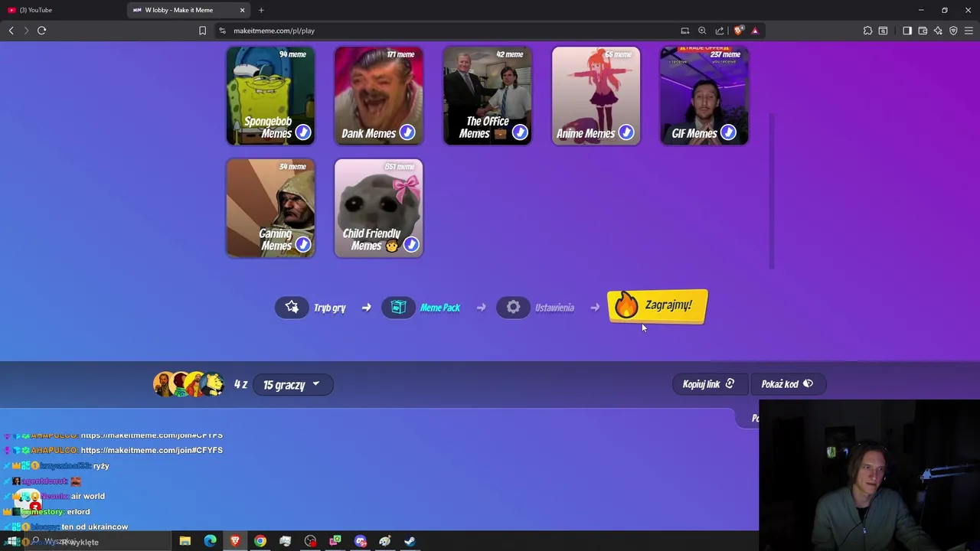Click the address bar URL
The image size is (980, 551).
[x=274, y=31]
